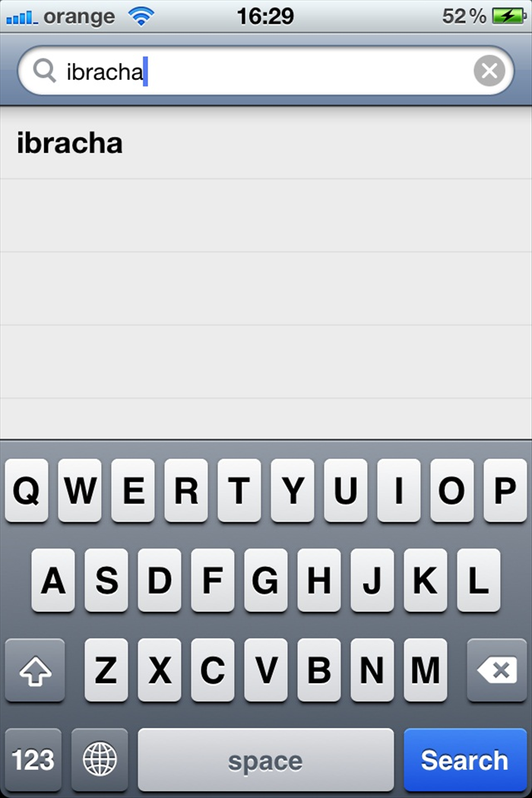
Task: Tap the P key
Action: click(505, 490)
